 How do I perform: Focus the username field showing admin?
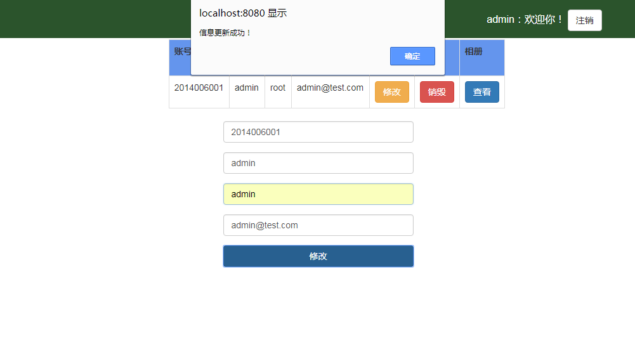point(318,163)
